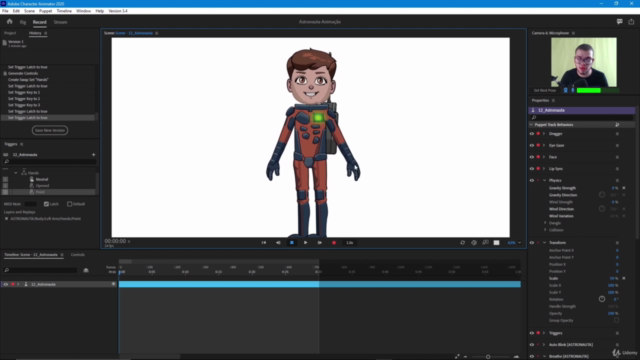Image resolution: width=640 pixels, height=360 pixels.
Task: Collapse Puppet Track Behaviors section
Action: 531,124
